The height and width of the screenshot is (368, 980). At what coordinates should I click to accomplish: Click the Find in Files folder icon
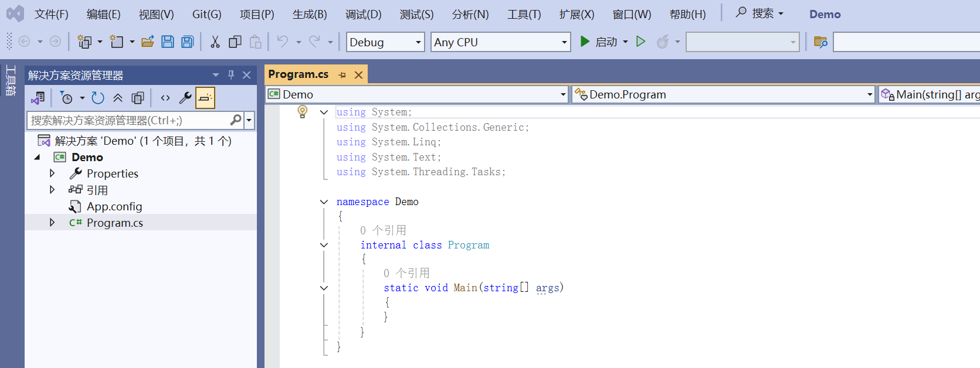click(820, 42)
